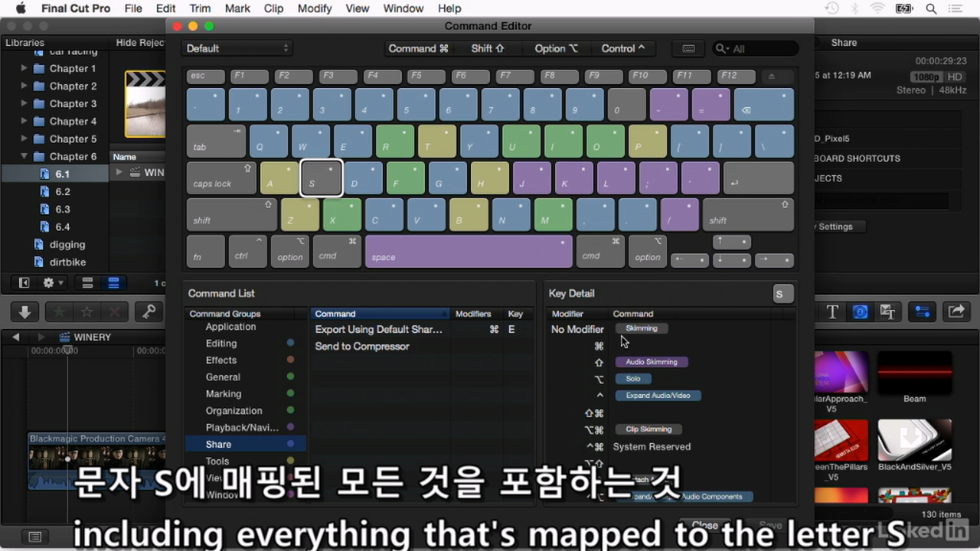
Task: Click the keyboard highlight icon button
Action: pos(688,48)
